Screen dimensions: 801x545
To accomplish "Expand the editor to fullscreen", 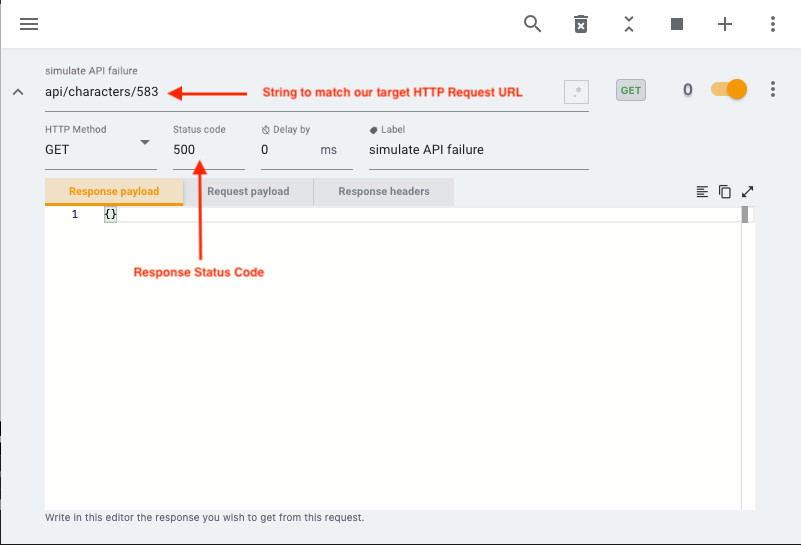I will pyautogui.click(x=747, y=192).
